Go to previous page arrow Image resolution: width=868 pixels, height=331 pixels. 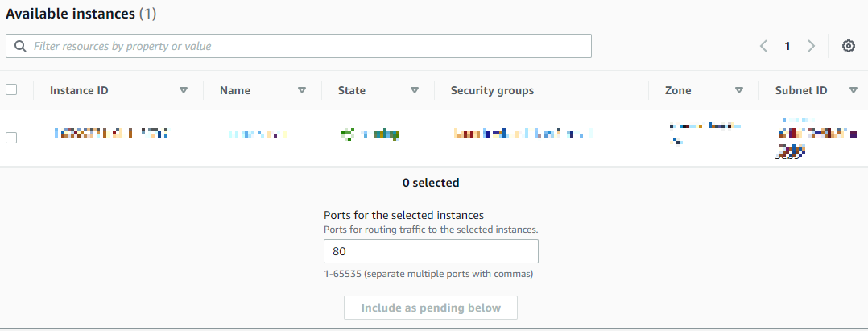coord(763,46)
